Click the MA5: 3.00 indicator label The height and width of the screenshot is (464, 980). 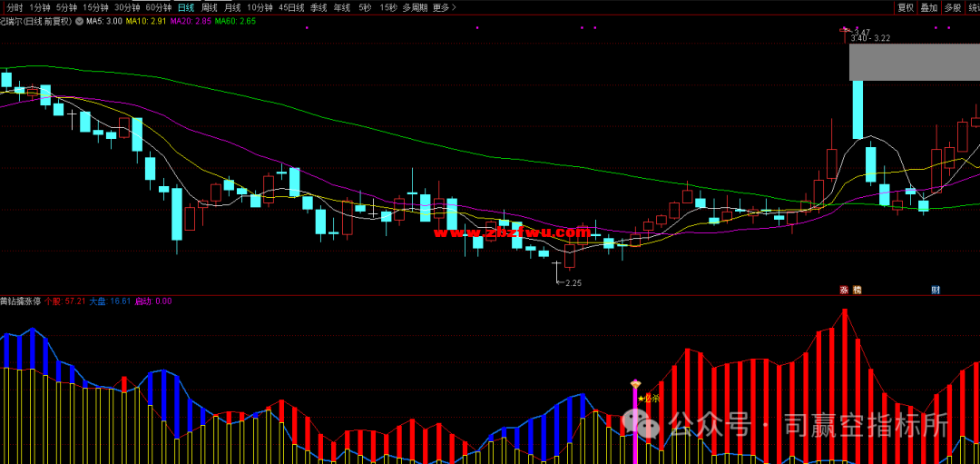tap(103, 21)
